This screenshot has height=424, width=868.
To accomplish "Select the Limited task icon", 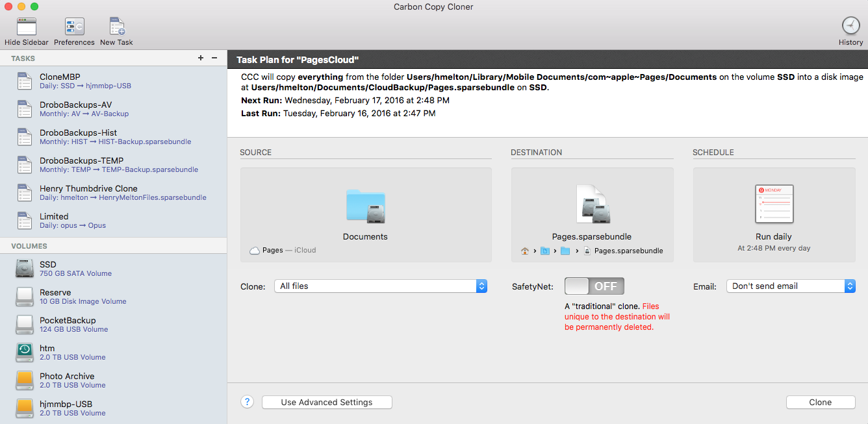I will tap(25, 221).
